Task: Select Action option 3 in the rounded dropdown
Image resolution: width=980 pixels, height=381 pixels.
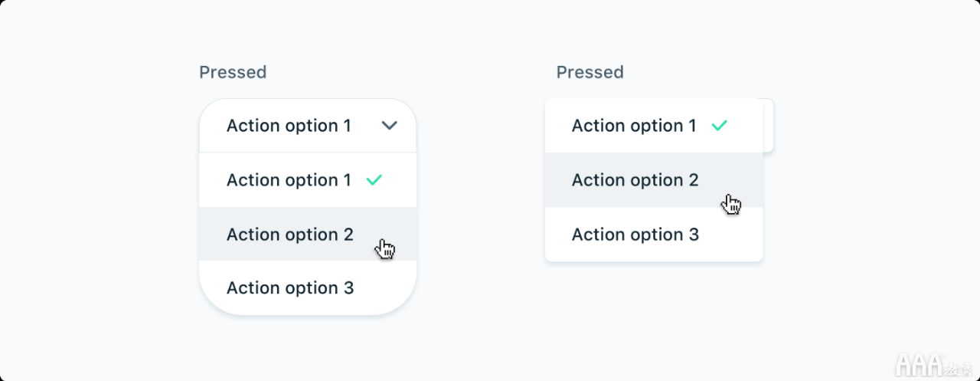Action: 308,287
